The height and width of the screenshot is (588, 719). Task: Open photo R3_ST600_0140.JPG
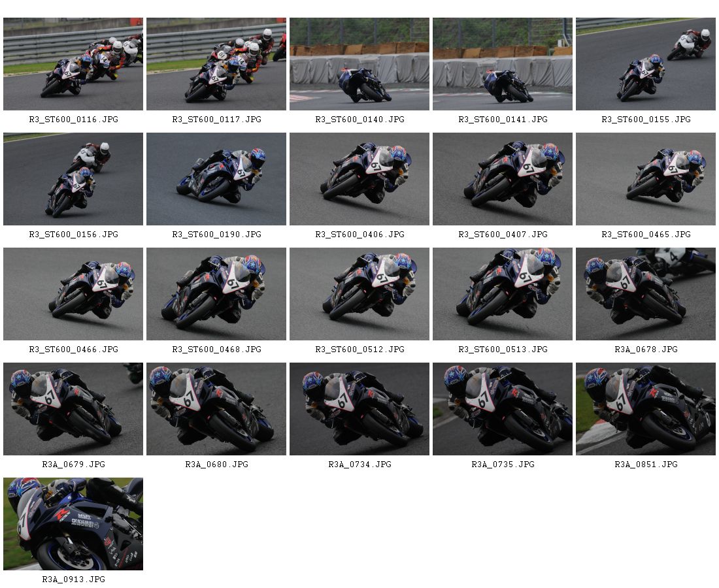(x=359, y=64)
